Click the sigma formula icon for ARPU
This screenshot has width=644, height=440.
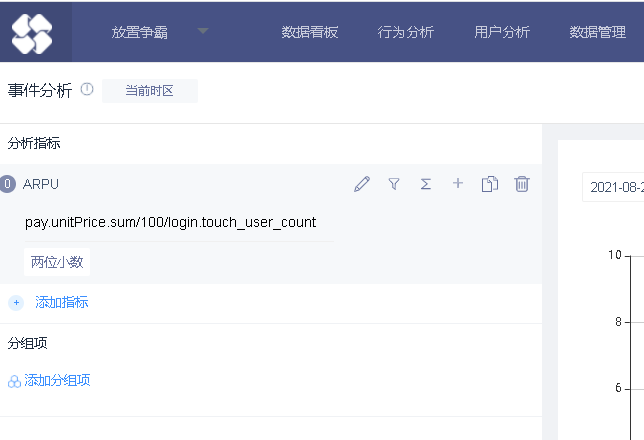[426, 184]
